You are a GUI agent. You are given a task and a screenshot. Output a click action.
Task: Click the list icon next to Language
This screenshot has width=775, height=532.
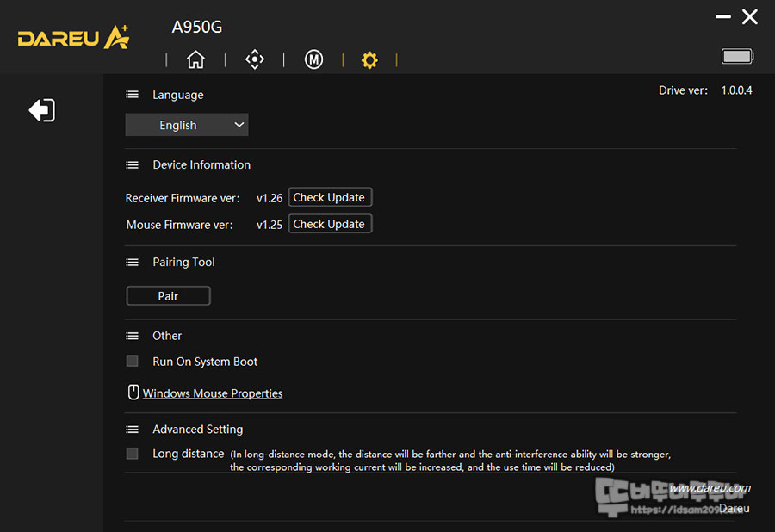pos(132,95)
